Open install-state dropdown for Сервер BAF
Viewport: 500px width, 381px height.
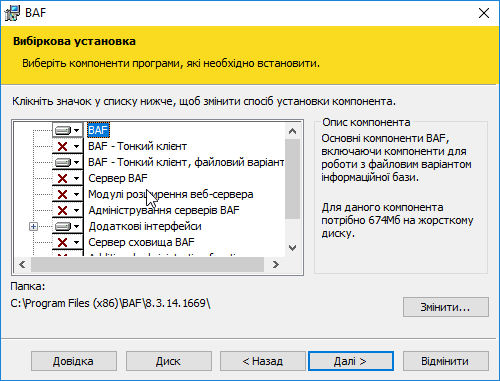pyautogui.click(x=68, y=178)
